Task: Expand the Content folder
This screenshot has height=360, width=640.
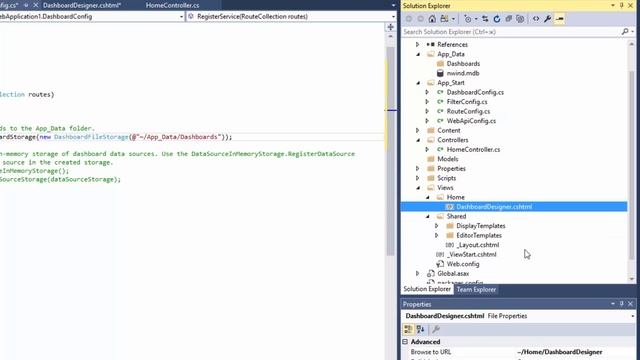Action: click(418, 130)
